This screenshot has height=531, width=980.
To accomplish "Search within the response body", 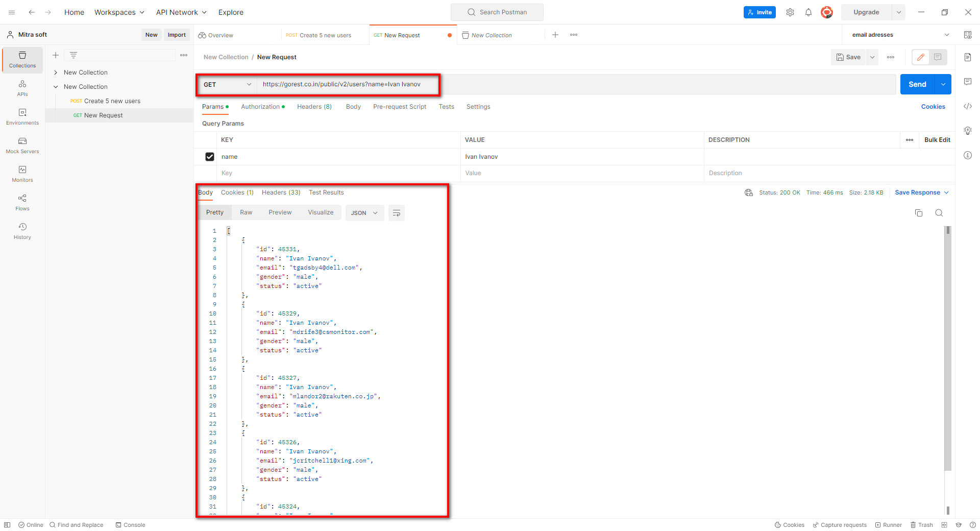I will (939, 213).
